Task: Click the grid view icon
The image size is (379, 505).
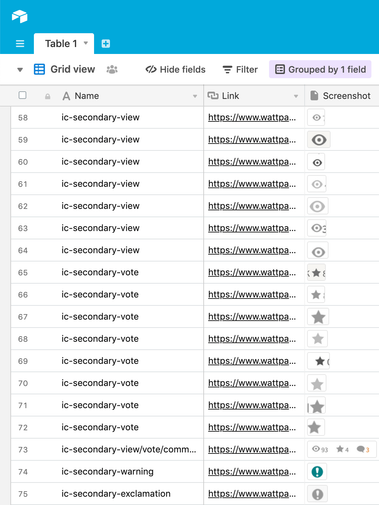Action: click(x=39, y=69)
